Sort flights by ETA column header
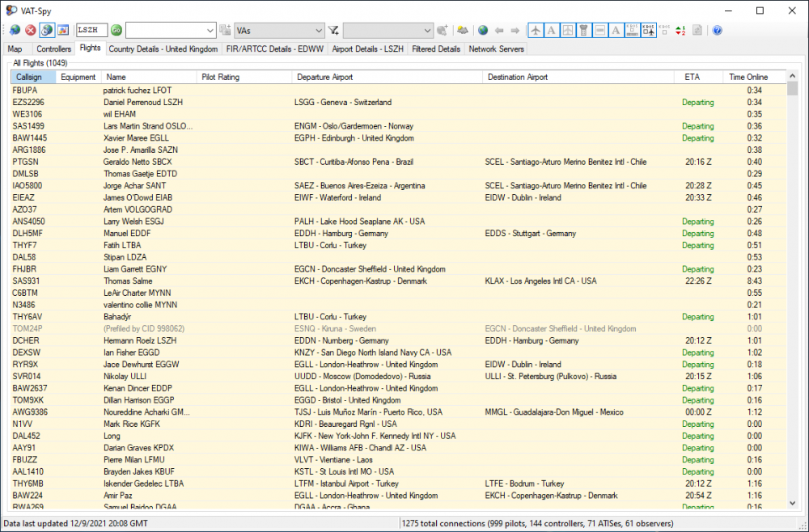The height and width of the screenshot is (532, 809). pyautogui.click(x=691, y=77)
